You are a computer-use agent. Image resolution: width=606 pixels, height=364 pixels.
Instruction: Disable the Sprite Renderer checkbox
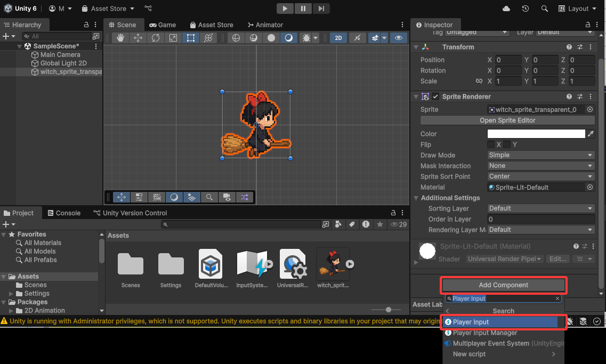435,96
